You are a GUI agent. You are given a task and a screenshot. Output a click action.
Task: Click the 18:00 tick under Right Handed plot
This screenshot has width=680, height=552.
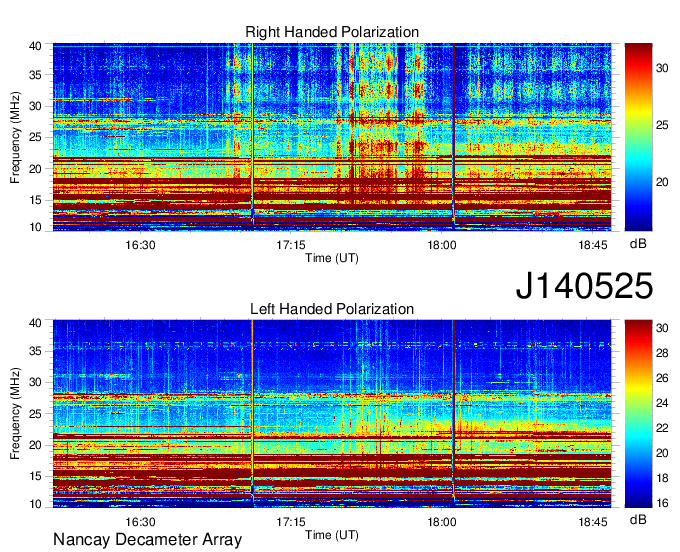pyautogui.click(x=442, y=245)
